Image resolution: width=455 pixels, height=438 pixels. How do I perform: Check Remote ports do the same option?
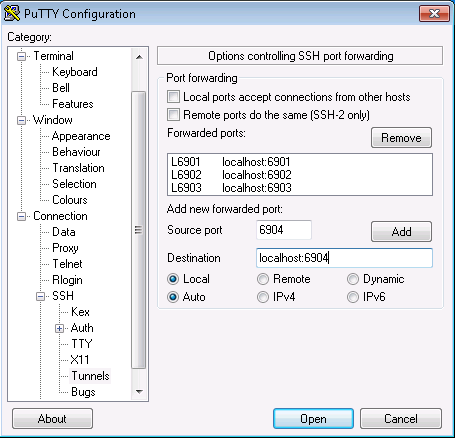173,115
